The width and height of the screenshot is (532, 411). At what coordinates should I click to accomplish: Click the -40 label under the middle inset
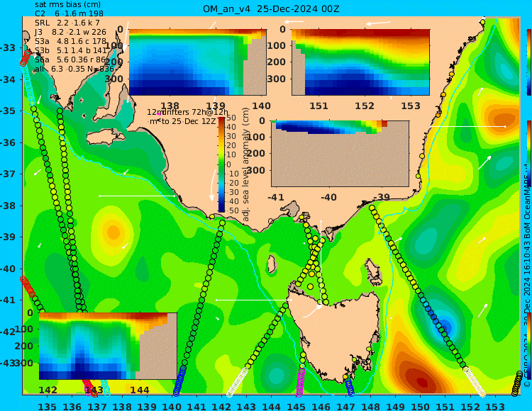click(328, 197)
